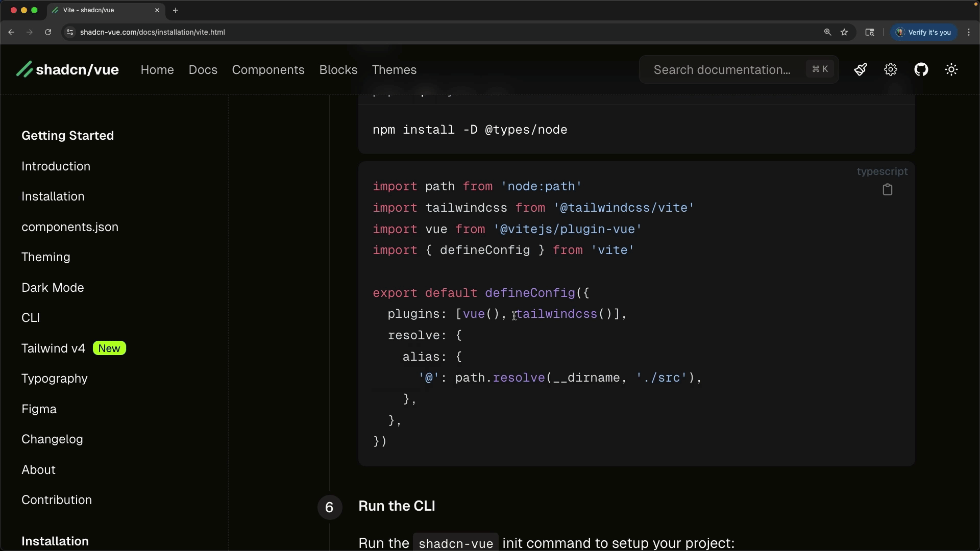Open Chrome three-dot menu
Image resolution: width=980 pixels, height=551 pixels.
pos(969,32)
